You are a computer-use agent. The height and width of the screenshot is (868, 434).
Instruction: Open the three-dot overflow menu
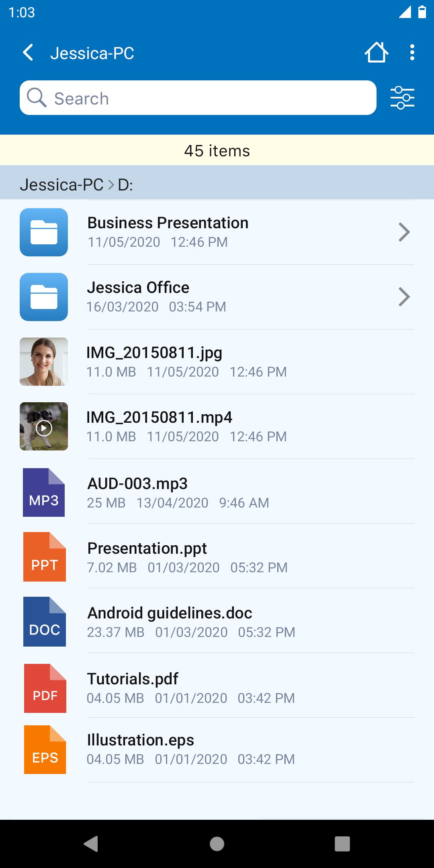pos(412,53)
